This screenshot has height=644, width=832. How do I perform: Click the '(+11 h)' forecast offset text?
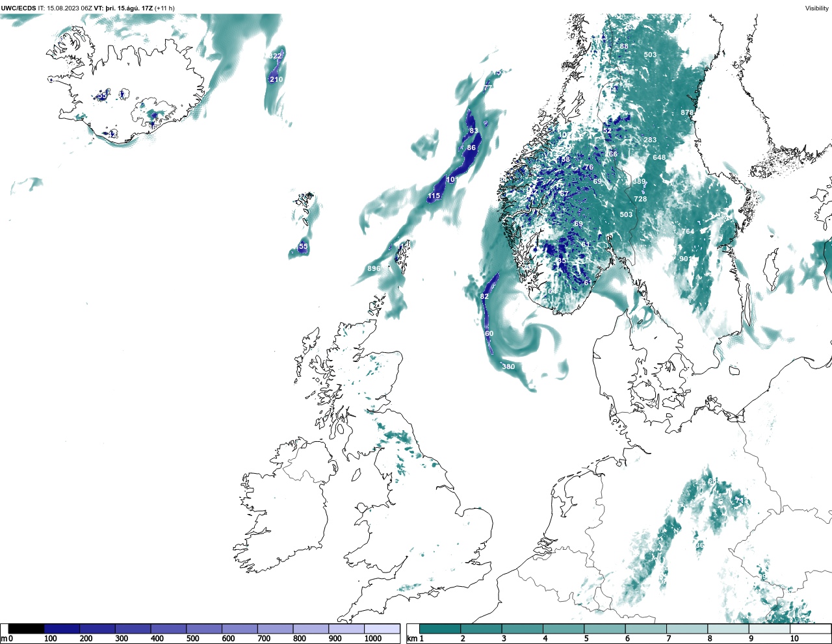[164, 8]
